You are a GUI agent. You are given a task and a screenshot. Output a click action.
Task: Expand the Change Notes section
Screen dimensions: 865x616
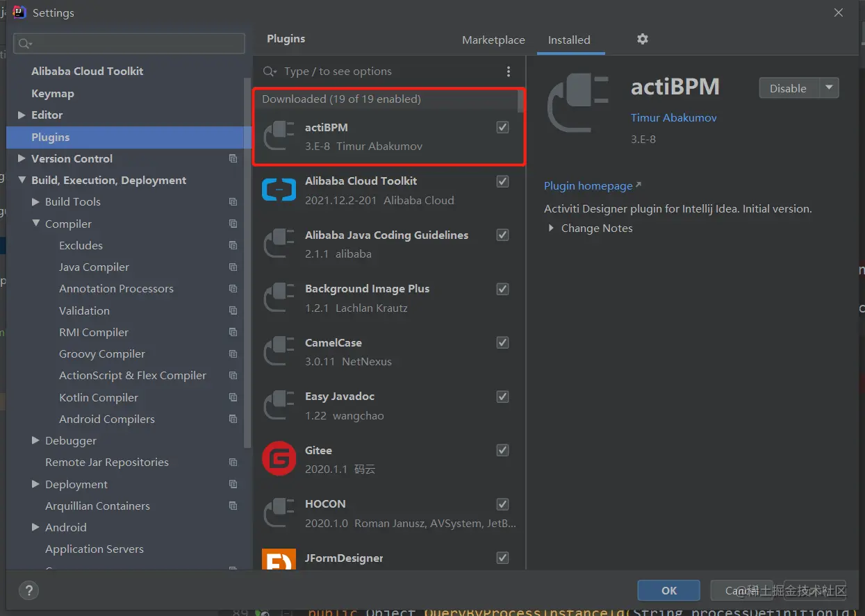(551, 228)
